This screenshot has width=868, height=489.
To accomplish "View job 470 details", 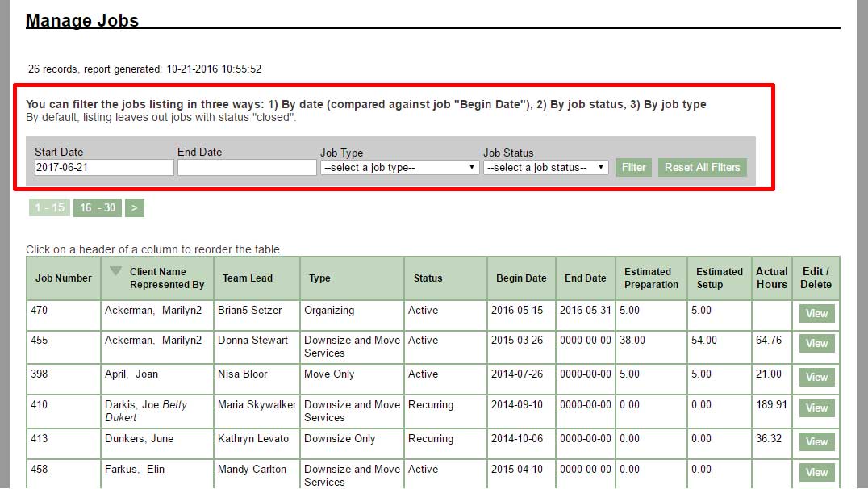I will tap(816, 313).
